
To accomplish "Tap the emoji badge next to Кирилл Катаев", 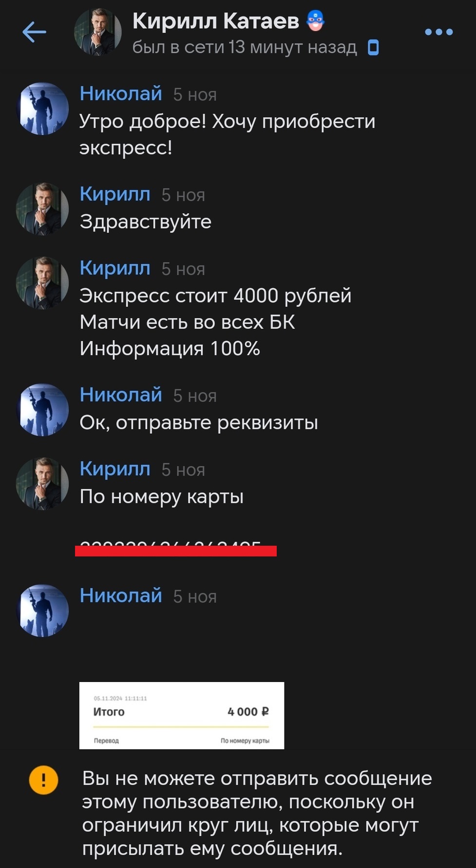I will [x=316, y=21].
